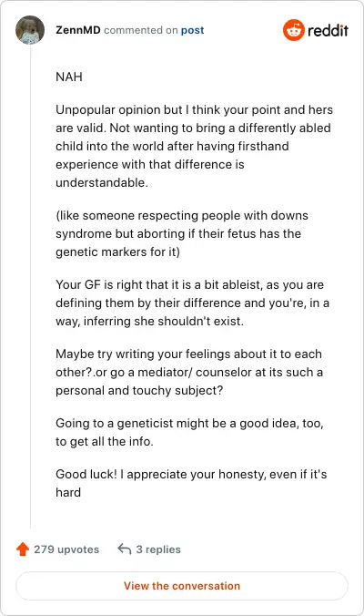Screen dimensions: 364x616
Task: Open the "3 replies" link
Action: [158, 549]
